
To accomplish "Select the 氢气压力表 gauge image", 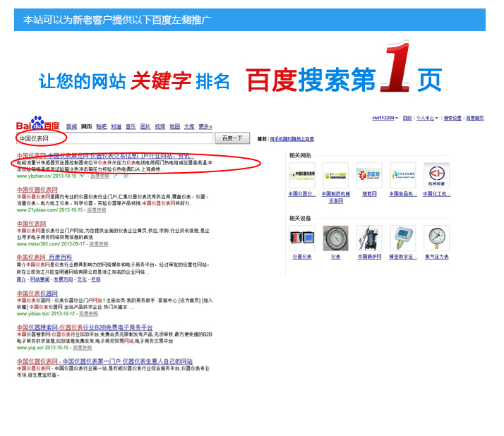I will click(x=436, y=238).
